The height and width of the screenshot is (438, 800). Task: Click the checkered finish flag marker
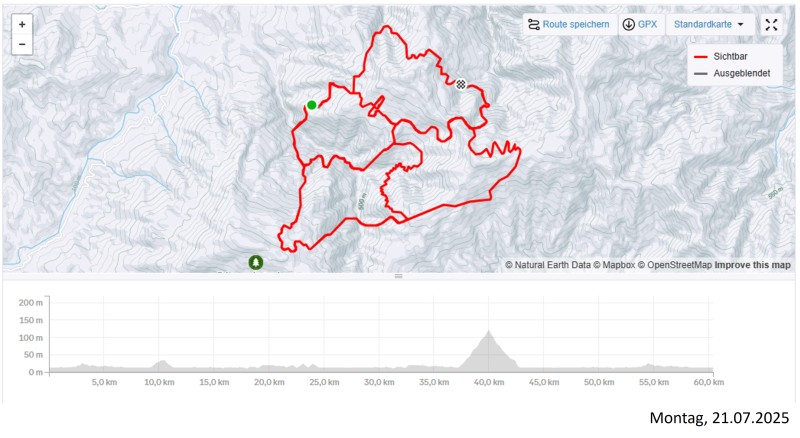pos(461,85)
